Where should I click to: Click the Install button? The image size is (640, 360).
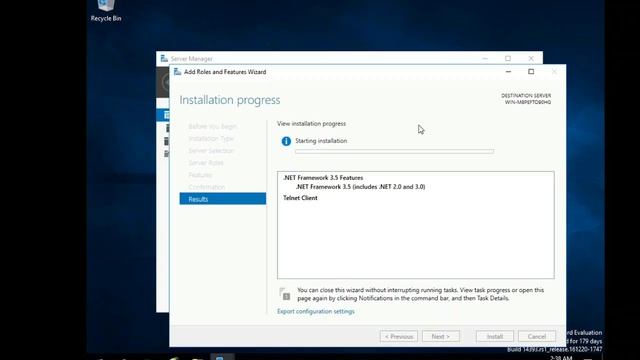pyautogui.click(x=495, y=336)
